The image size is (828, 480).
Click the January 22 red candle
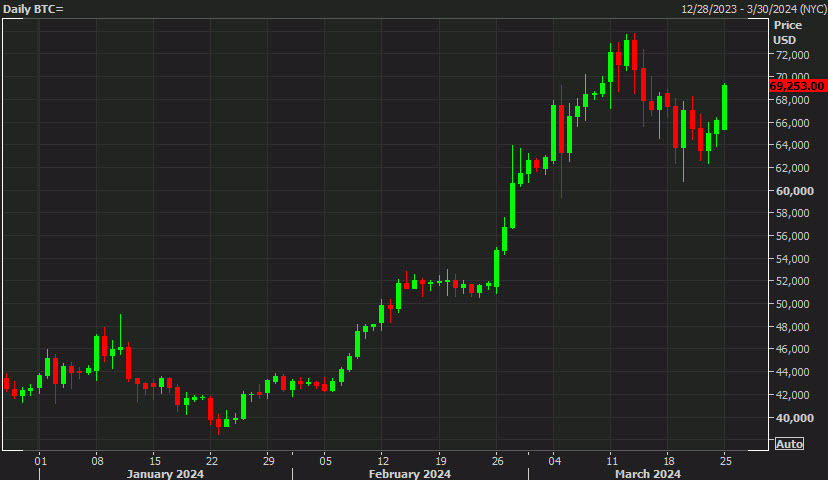point(210,410)
